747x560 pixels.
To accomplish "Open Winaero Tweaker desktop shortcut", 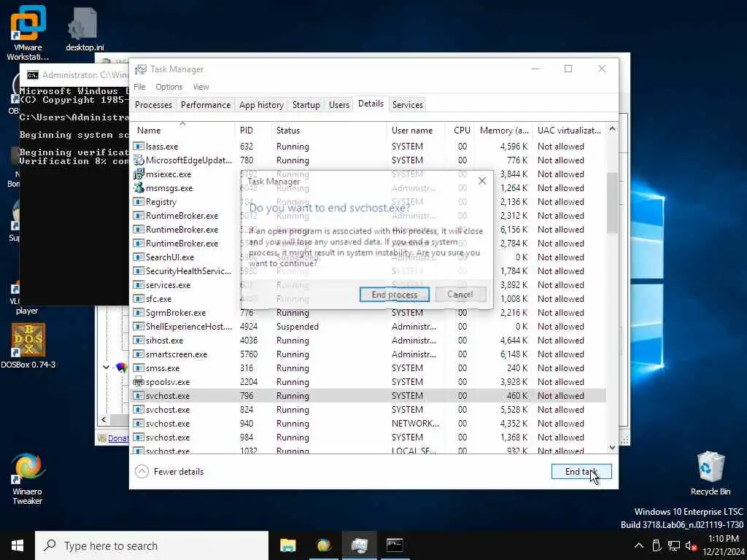I will pyautogui.click(x=27, y=478).
